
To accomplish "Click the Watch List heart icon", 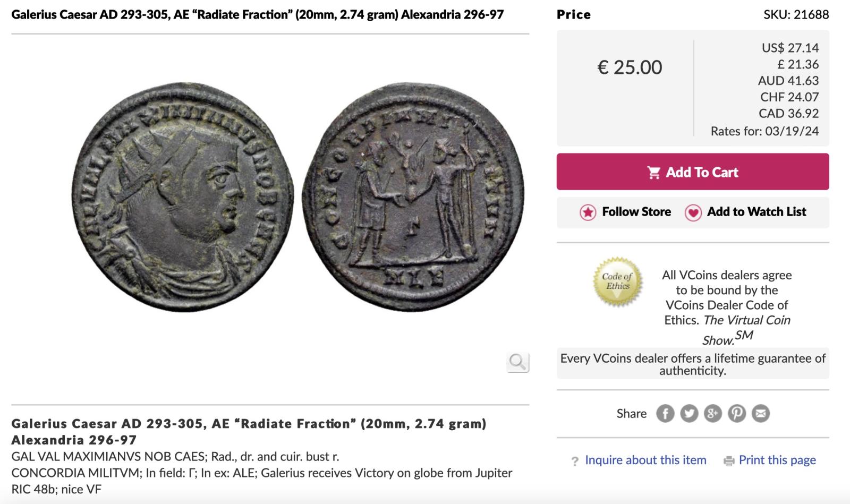I will pyautogui.click(x=693, y=212).
